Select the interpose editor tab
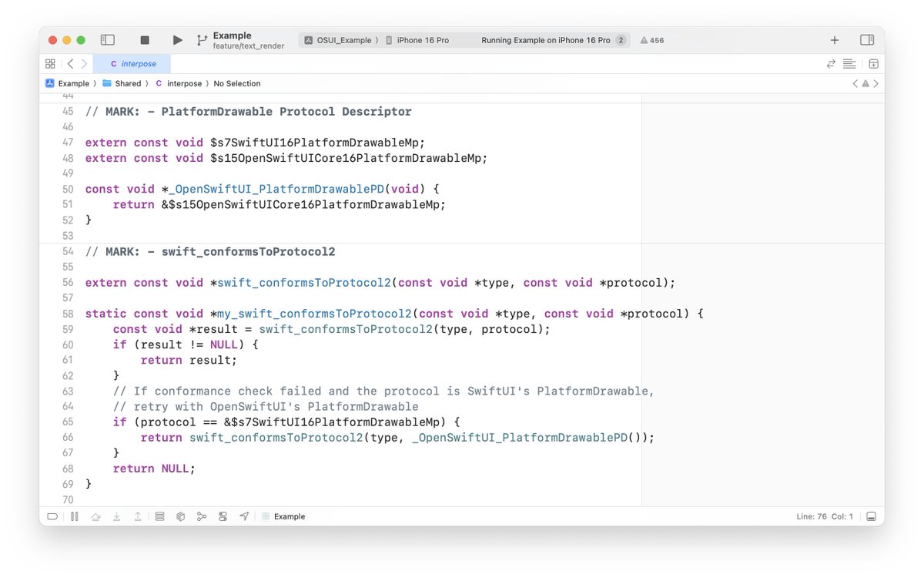The image size is (924, 578). coord(132,64)
